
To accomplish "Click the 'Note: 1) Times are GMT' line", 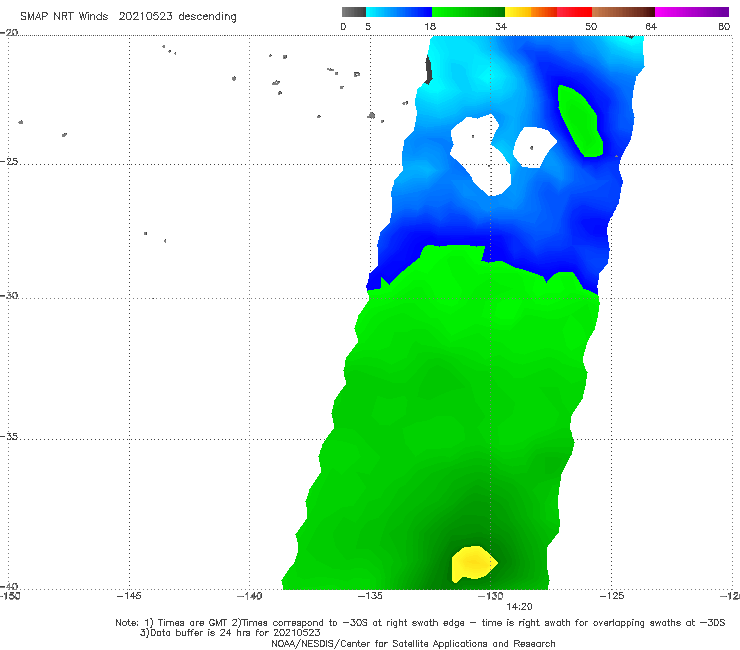I will coord(420,623).
